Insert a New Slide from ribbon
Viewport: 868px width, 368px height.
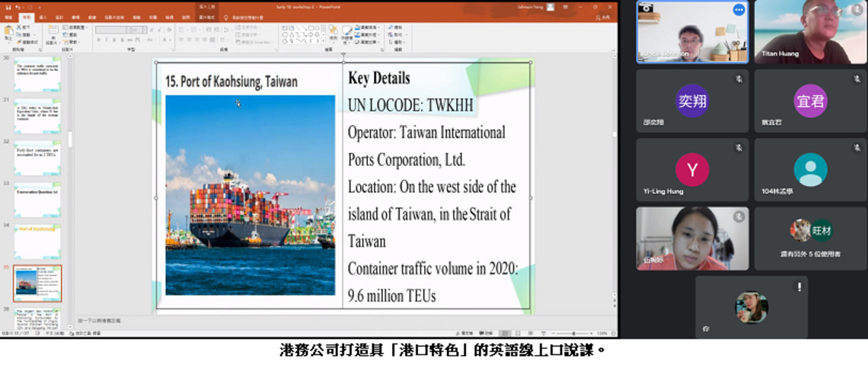[x=52, y=34]
